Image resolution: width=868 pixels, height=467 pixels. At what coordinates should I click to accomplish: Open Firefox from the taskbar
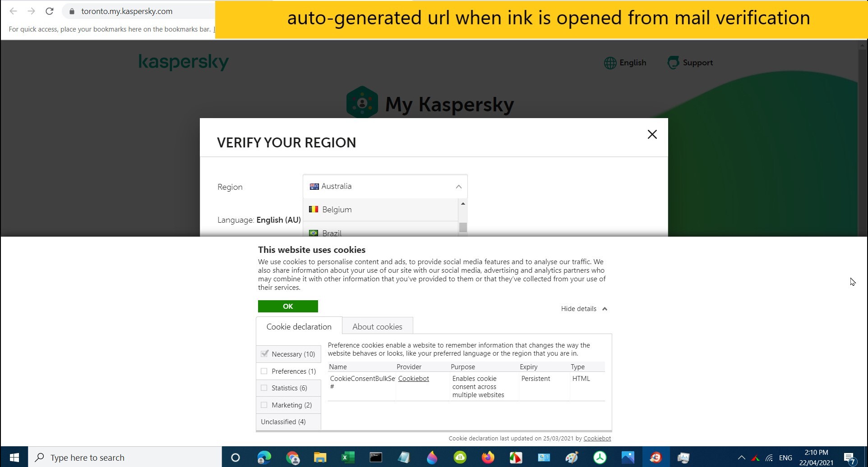click(x=488, y=458)
